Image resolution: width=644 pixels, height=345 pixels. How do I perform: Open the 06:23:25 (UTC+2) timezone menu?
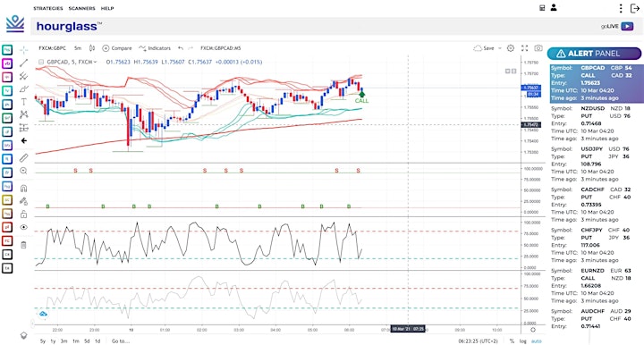click(478, 341)
